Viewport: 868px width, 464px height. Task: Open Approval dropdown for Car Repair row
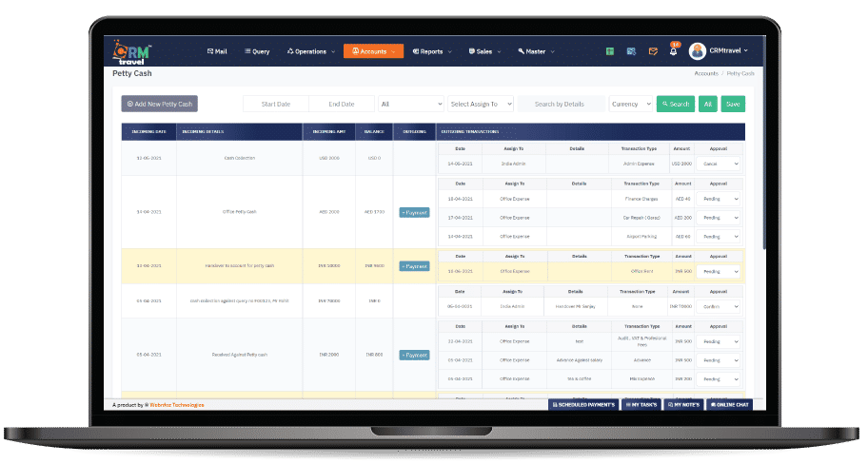point(718,218)
